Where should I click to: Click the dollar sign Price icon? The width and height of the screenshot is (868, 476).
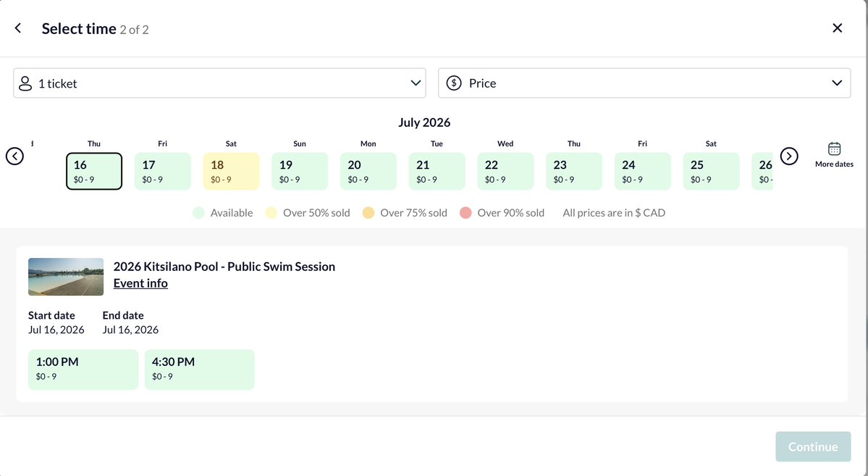click(454, 83)
